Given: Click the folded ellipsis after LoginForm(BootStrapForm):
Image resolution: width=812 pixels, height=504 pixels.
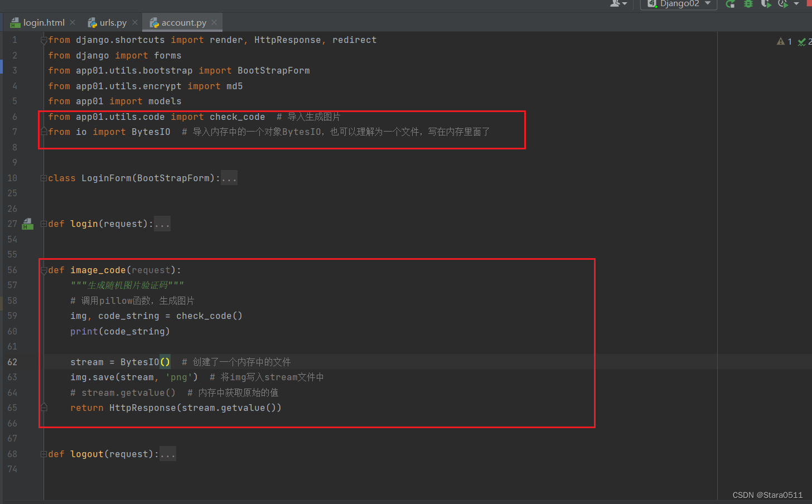Looking at the screenshot, I should click(229, 178).
